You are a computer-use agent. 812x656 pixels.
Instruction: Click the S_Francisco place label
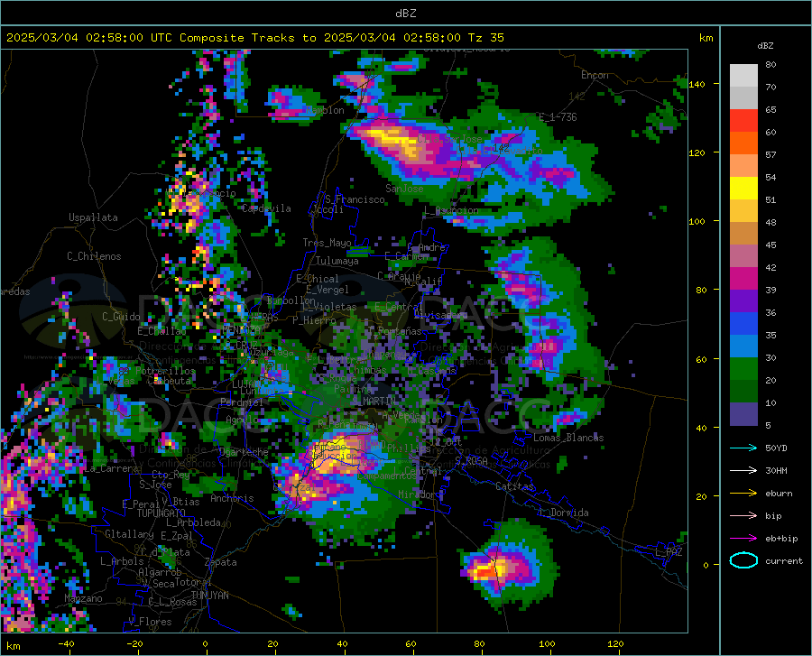pos(355,199)
